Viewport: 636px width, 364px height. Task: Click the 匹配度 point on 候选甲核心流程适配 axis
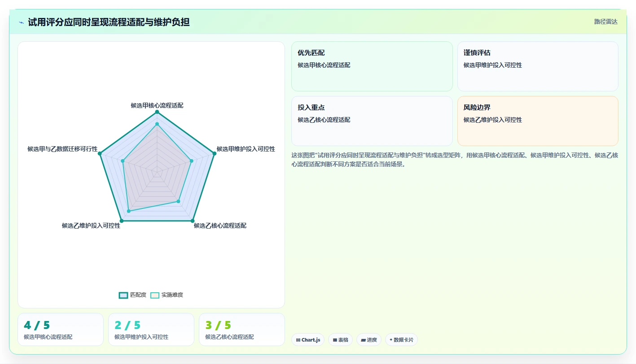click(157, 111)
